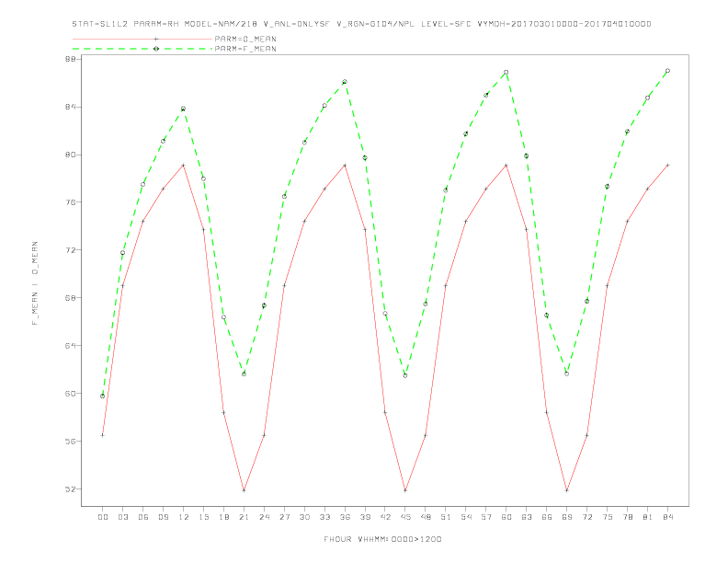Click the red O_MEAN minimum point at hour 21

(244, 490)
